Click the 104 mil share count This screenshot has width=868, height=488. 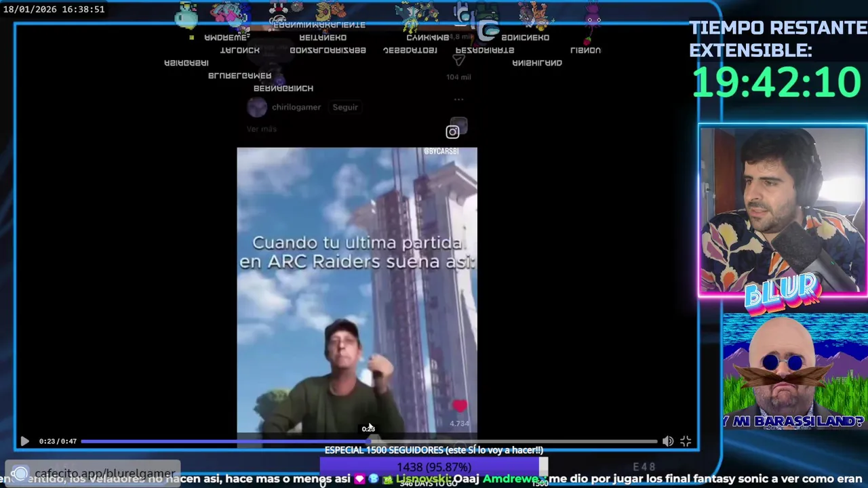(458, 77)
